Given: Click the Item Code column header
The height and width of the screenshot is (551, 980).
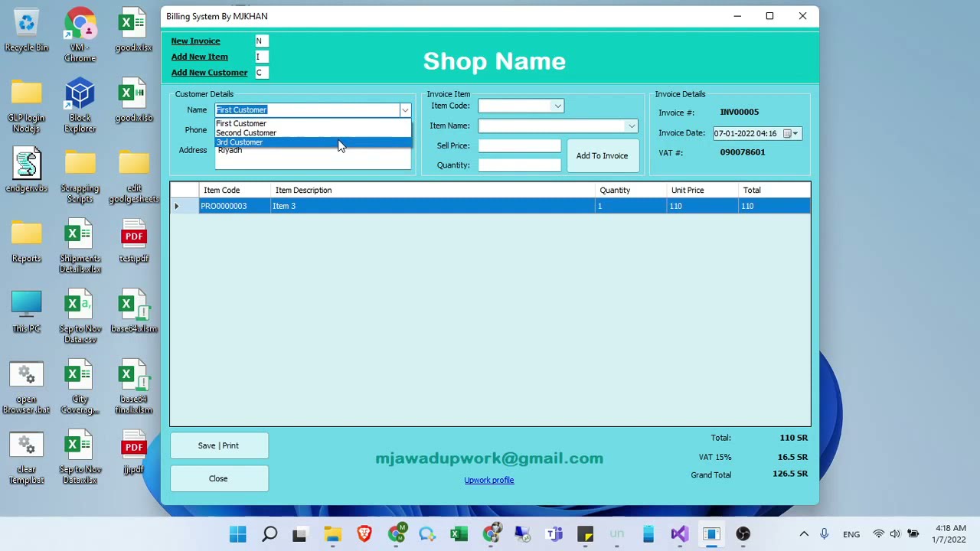Looking at the screenshot, I should click(234, 191).
